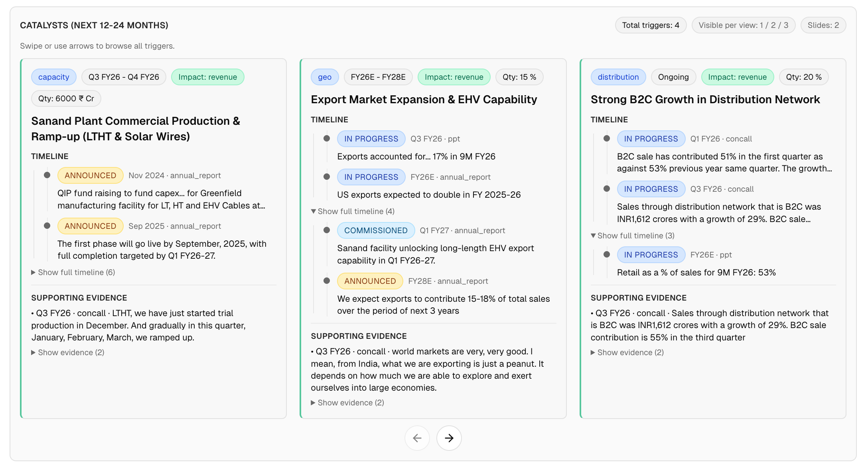The width and height of the screenshot is (868, 464).
Task: Click the next slide arrow button
Action: click(x=449, y=438)
